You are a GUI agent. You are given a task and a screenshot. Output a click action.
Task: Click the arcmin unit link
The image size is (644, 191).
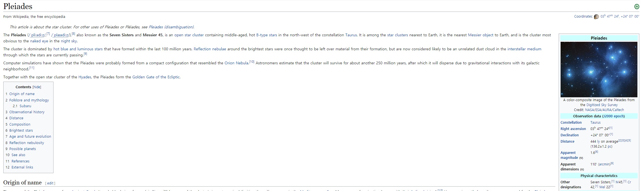[x=604, y=164]
